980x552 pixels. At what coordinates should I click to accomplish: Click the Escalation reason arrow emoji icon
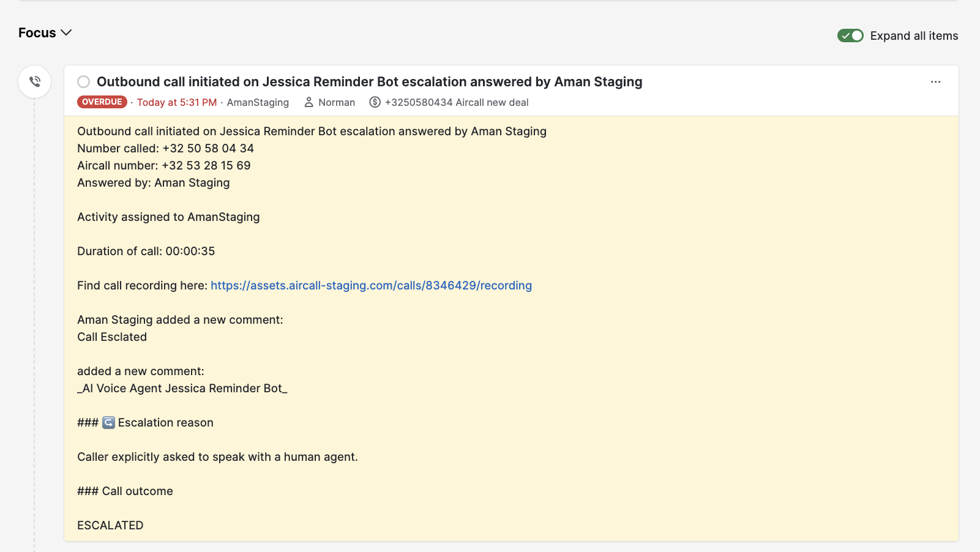(x=108, y=422)
